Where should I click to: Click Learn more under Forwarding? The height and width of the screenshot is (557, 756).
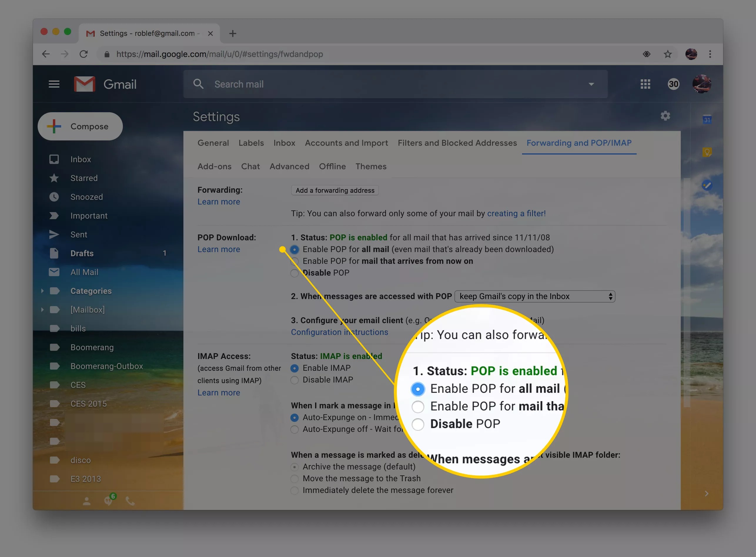click(x=219, y=202)
